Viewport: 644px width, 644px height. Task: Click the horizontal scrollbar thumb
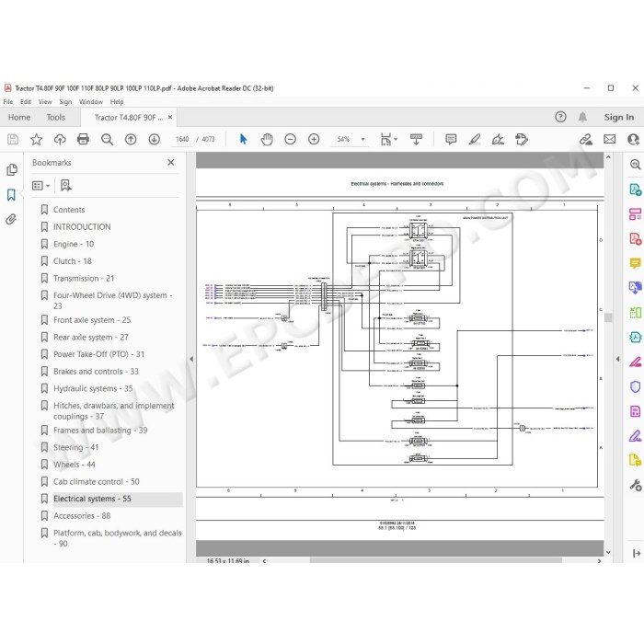(436, 560)
